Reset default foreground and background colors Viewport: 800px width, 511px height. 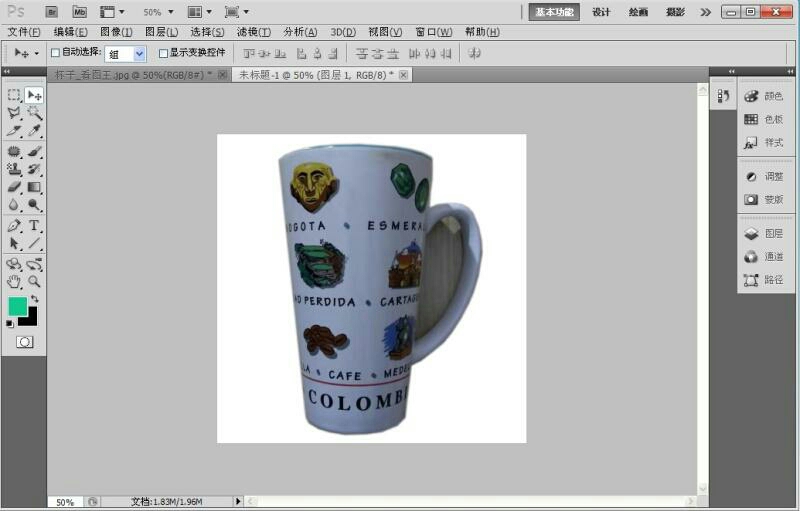click(10, 324)
